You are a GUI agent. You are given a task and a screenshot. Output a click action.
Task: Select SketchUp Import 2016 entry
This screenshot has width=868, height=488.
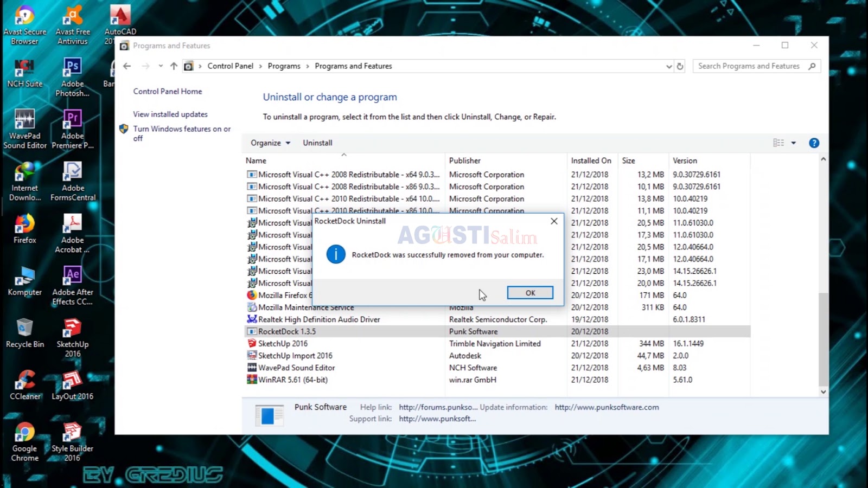pos(497,356)
